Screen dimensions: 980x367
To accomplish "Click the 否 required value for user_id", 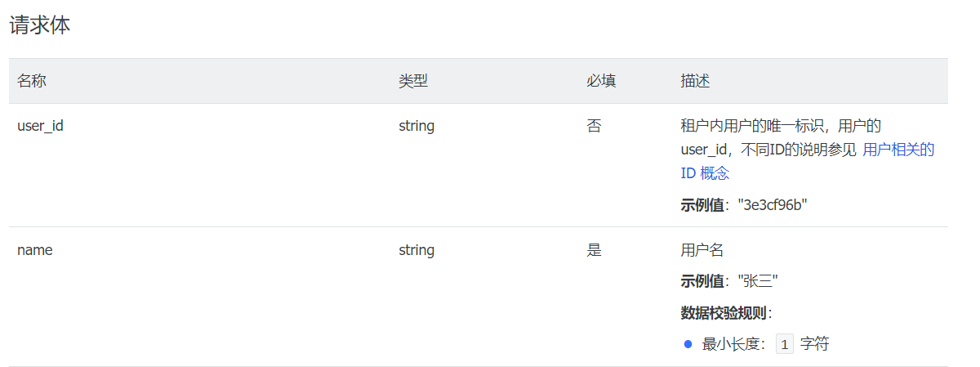I will 594,127.
